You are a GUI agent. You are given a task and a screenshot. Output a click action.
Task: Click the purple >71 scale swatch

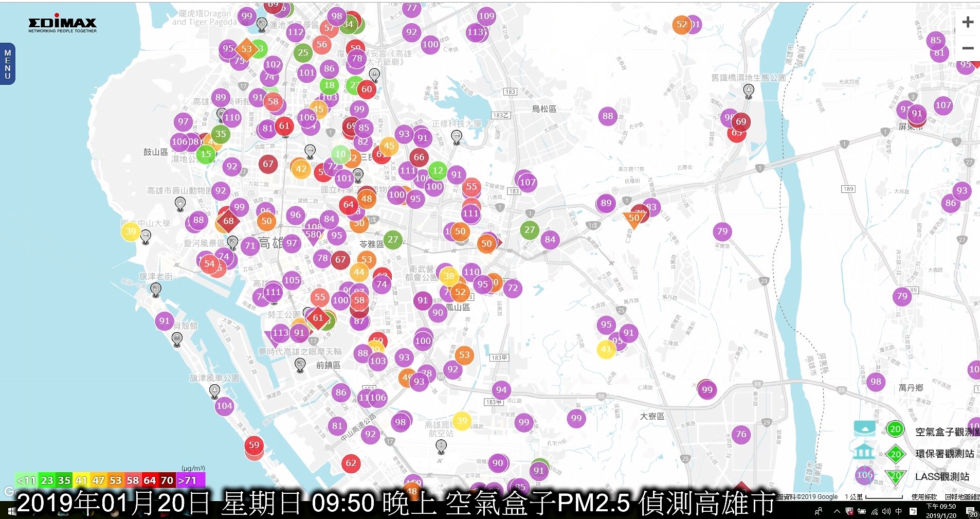191,480
